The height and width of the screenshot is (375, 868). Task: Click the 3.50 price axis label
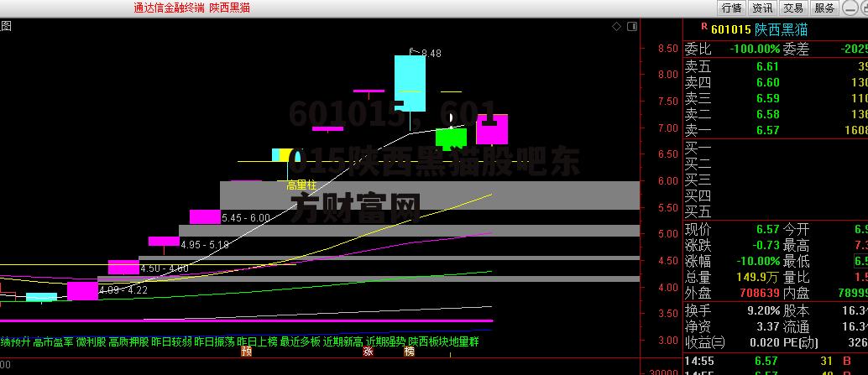tap(667, 314)
